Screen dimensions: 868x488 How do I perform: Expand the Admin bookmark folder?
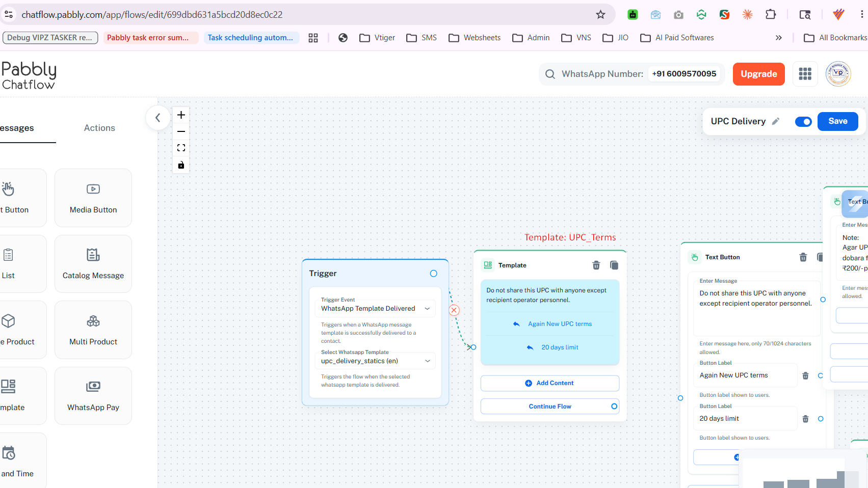(531, 38)
